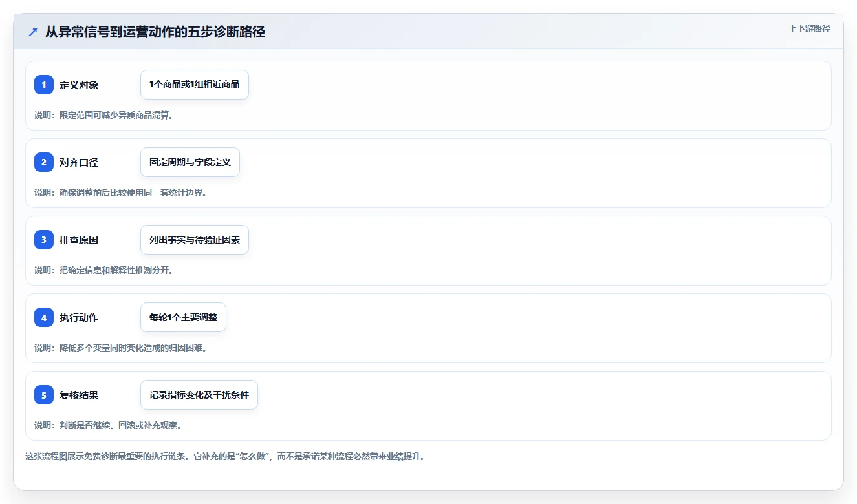Screen dimensions: 857x504
Task: Click the 记录指标变化及干扰条件 chip
Action: 199,395
